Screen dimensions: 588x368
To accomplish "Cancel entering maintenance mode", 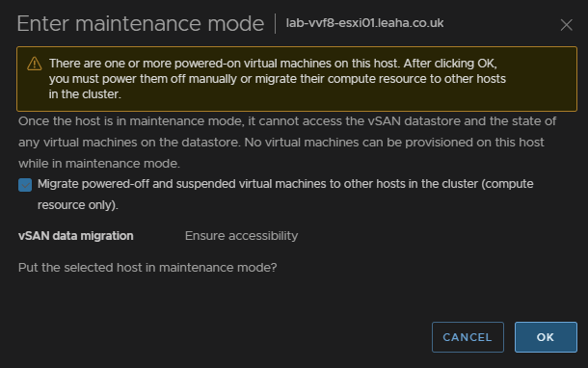I will tap(468, 337).
